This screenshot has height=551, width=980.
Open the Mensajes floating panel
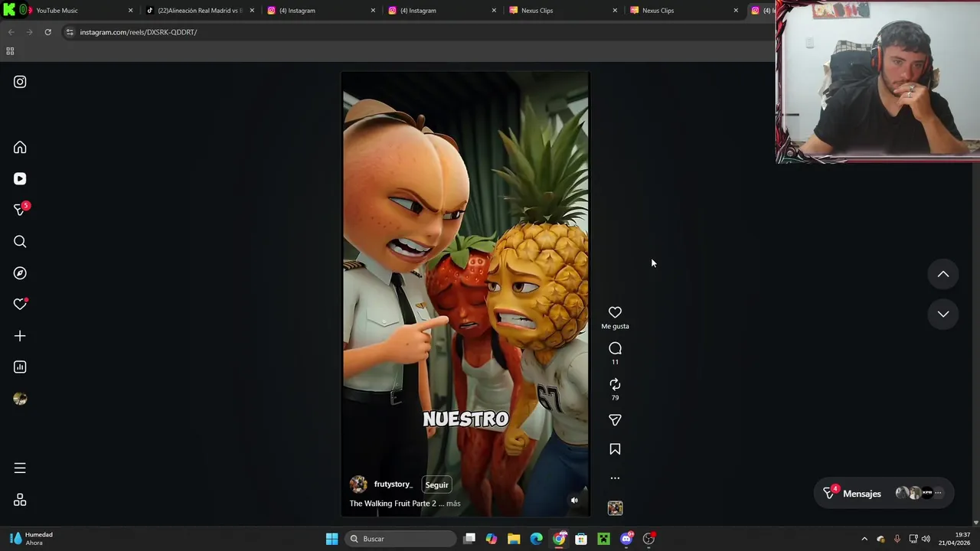pos(885,494)
